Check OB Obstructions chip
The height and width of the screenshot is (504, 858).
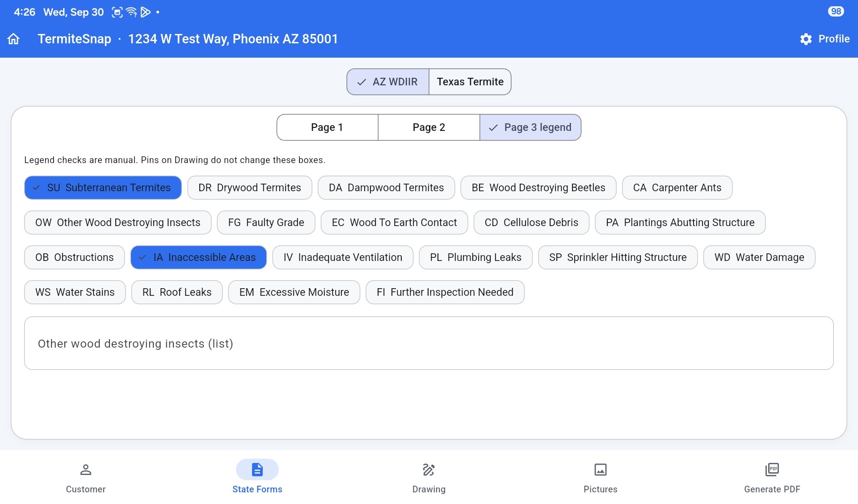tap(75, 257)
